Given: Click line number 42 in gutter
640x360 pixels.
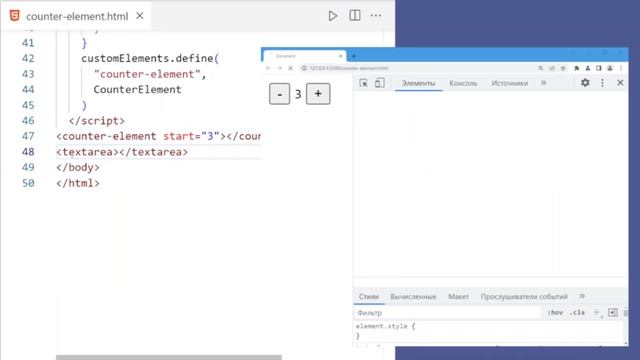Looking at the screenshot, I should pos(28,58).
